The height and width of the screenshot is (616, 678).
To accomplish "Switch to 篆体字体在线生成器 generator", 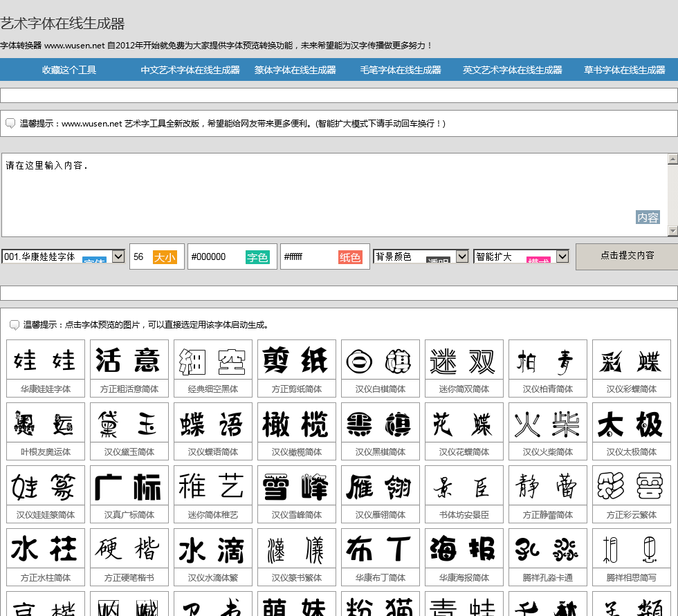I will click(x=294, y=69).
